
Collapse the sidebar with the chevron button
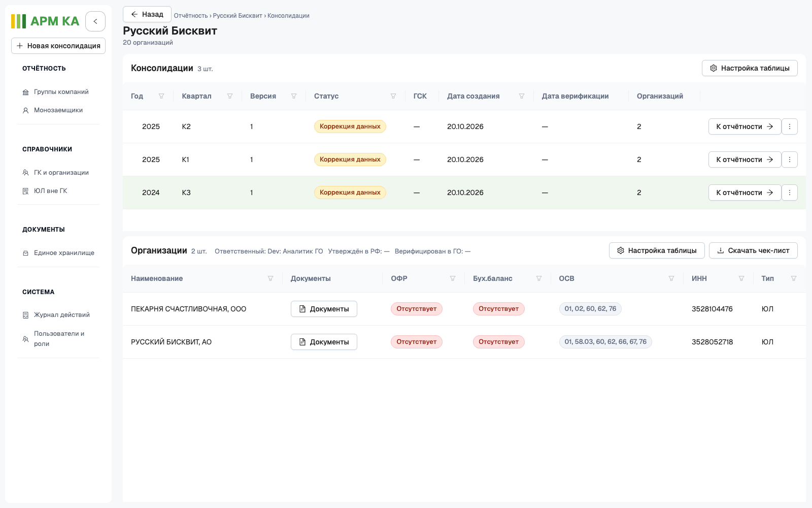tap(95, 21)
